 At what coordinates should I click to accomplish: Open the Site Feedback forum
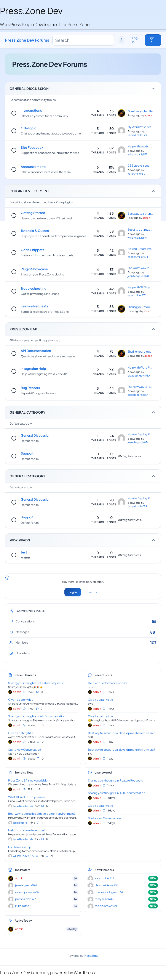click(x=32, y=147)
